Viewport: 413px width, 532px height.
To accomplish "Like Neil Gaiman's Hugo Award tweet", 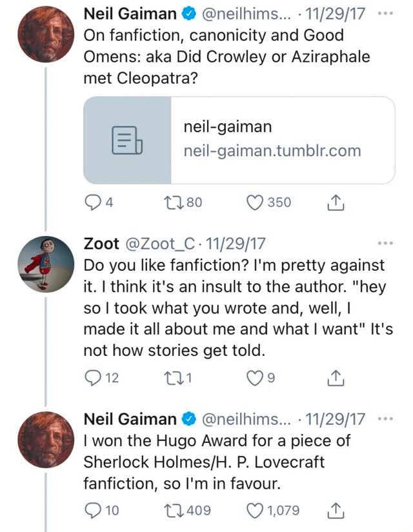I will point(254,510).
